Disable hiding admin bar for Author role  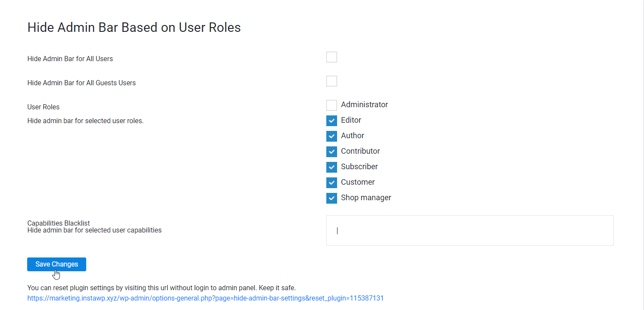(331, 136)
